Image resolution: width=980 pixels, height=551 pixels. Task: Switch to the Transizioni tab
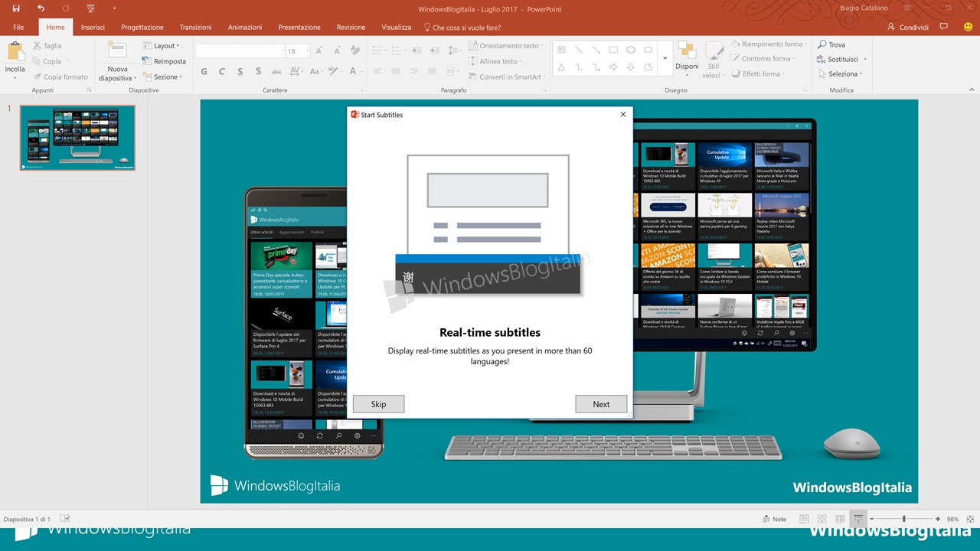coord(195,27)
